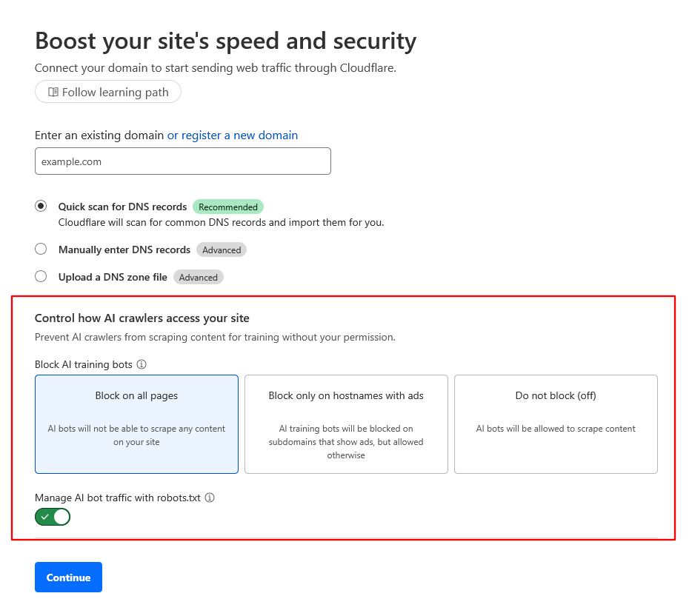Select the Block on all pages card
692x616 pixels.
pyautogui.click(x=136, y=423)
